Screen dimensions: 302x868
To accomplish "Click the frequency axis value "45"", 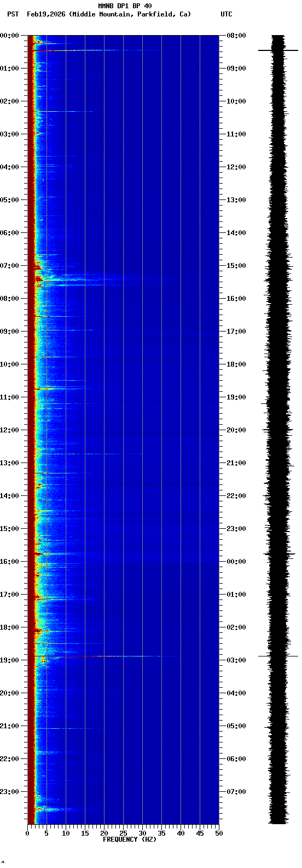I will 200,833.
